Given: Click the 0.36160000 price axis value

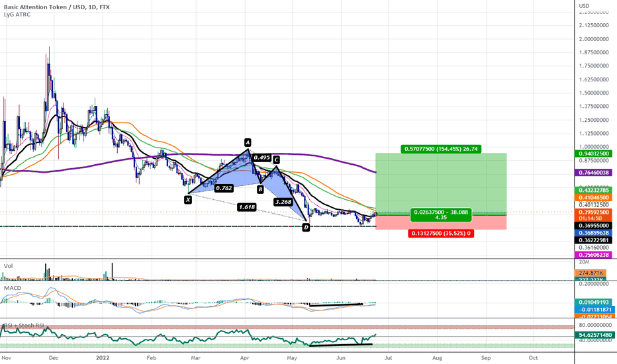Looking at the screenshot, I should click(594, 248).
